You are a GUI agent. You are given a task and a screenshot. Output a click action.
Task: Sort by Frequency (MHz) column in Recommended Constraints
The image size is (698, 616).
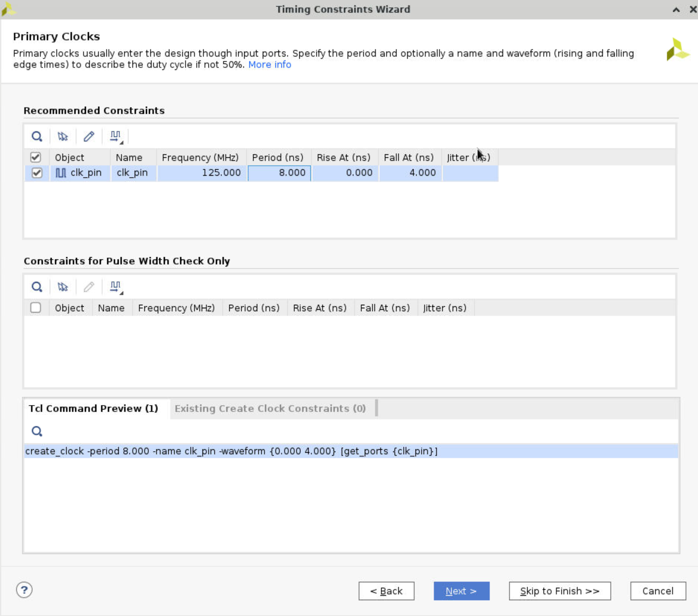202,157
